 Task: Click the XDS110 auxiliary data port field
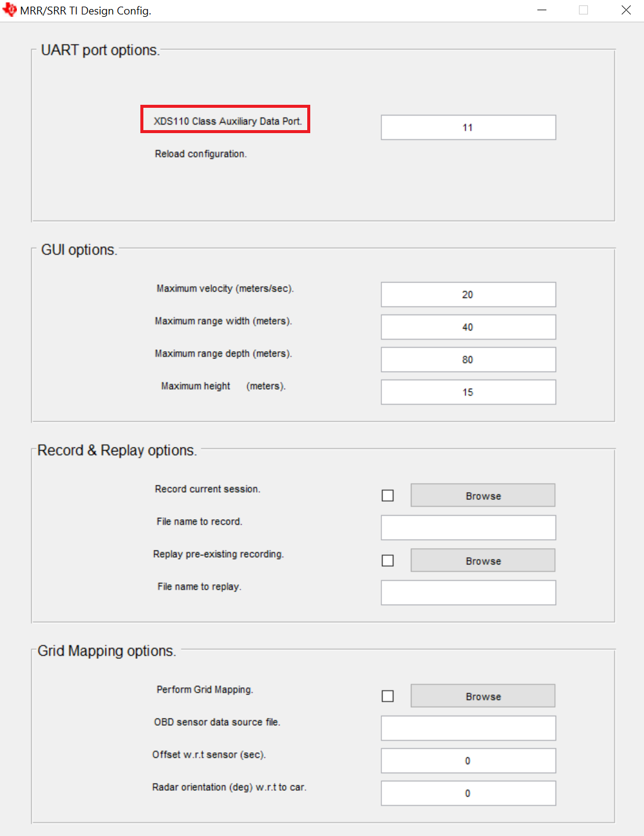pyautogui.click(x=468, y=127)
